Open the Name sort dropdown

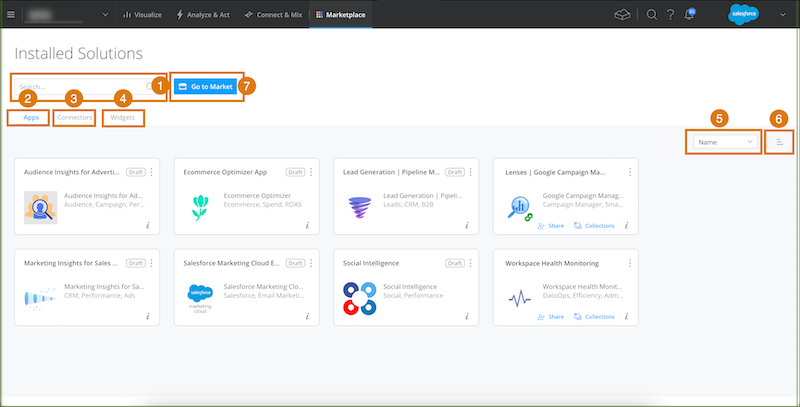point(726,142)
